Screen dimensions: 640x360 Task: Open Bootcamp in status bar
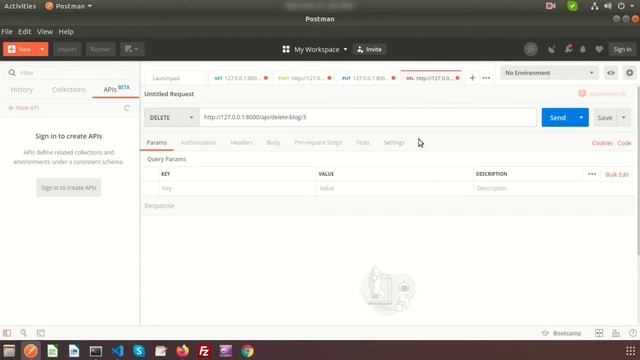coord(562,333)
